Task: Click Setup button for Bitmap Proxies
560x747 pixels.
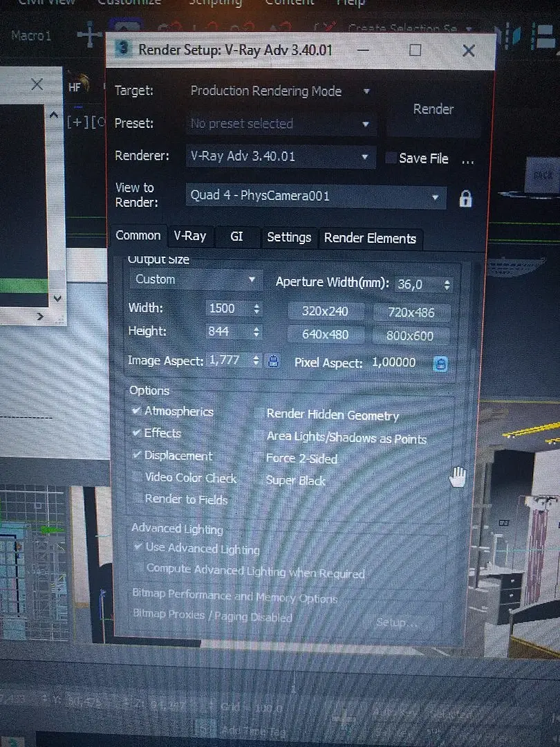Action: pyautogui.click(x=397, y=622)
